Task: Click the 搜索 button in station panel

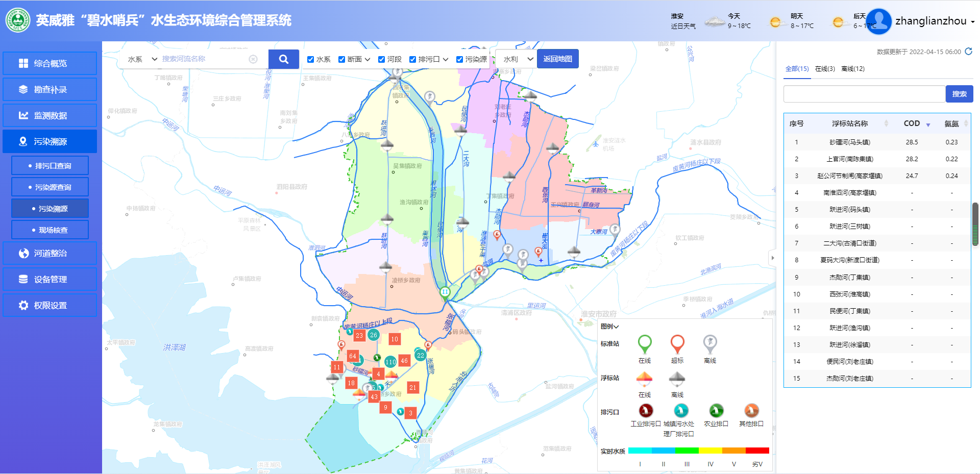Action: click(x=959, y=94)
